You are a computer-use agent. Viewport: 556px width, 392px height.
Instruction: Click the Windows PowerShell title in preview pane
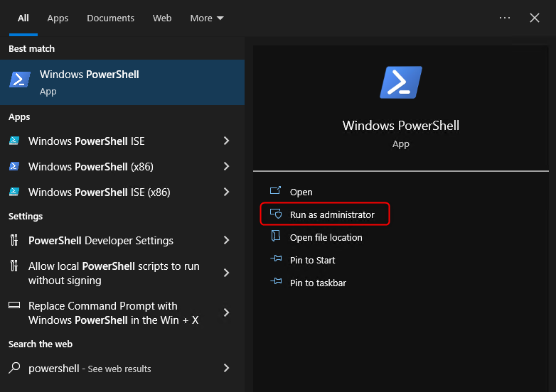click(401, 126)
